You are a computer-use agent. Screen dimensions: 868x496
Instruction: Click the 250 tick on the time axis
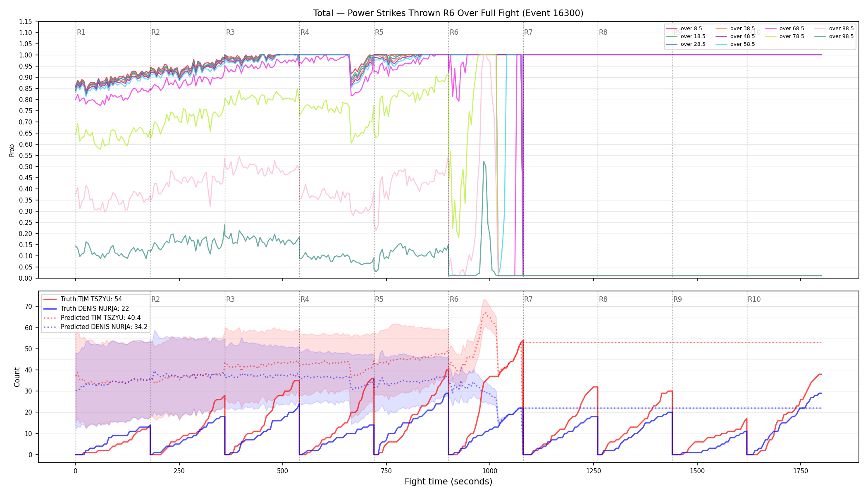click(179, 471)
